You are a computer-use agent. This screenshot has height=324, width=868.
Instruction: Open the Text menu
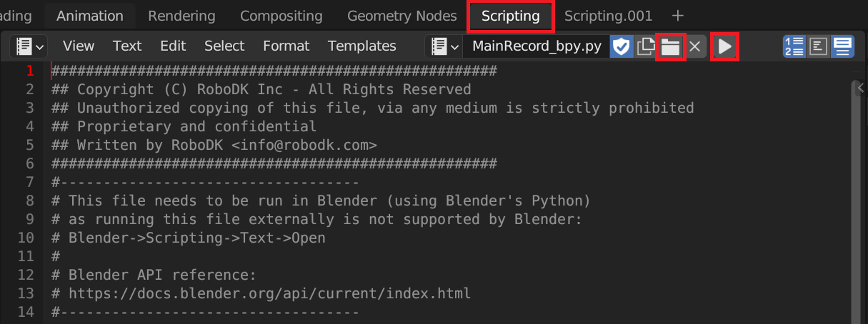tap(127, 46)
